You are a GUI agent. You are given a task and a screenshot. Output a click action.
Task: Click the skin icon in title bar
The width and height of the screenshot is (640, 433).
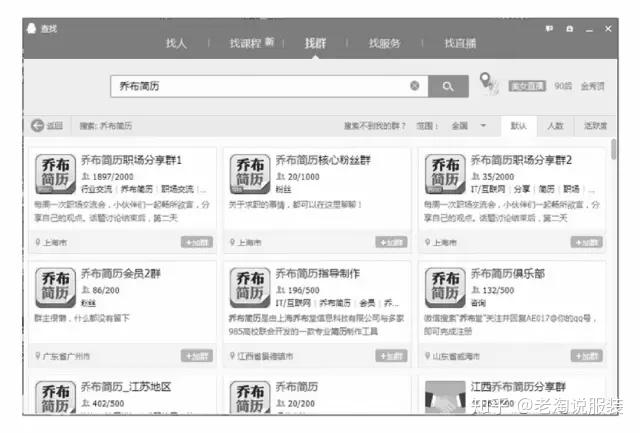pos(570,29)
